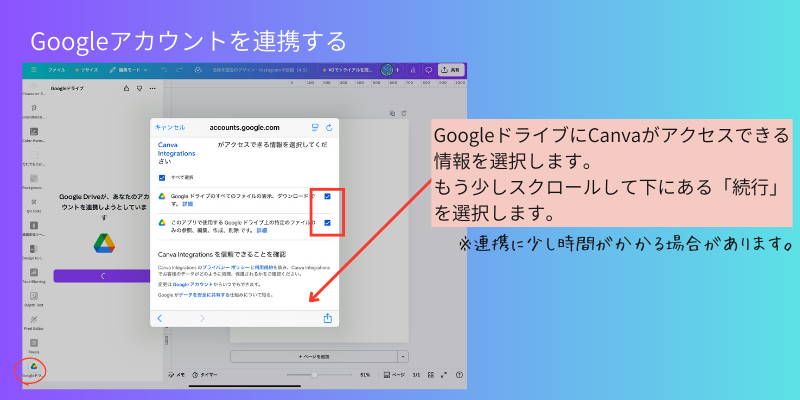Open the Background app in sidebar
The height and width of the screenshot is (400, 800).
(34, 181)
